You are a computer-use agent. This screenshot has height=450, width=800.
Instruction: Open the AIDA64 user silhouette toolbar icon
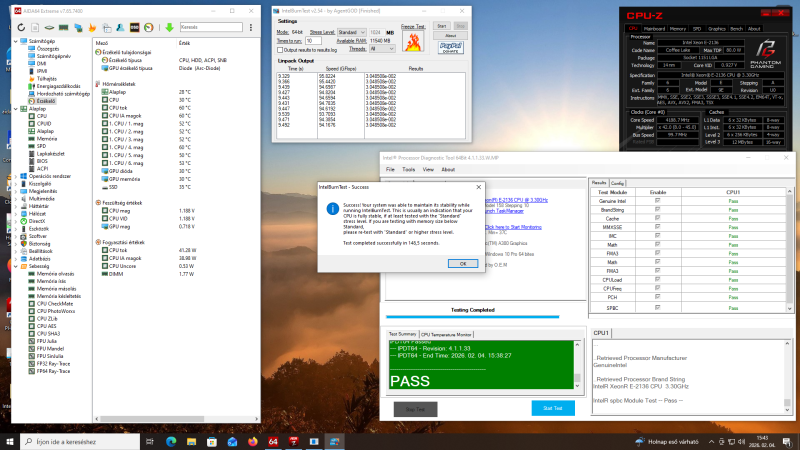point(120,28)
